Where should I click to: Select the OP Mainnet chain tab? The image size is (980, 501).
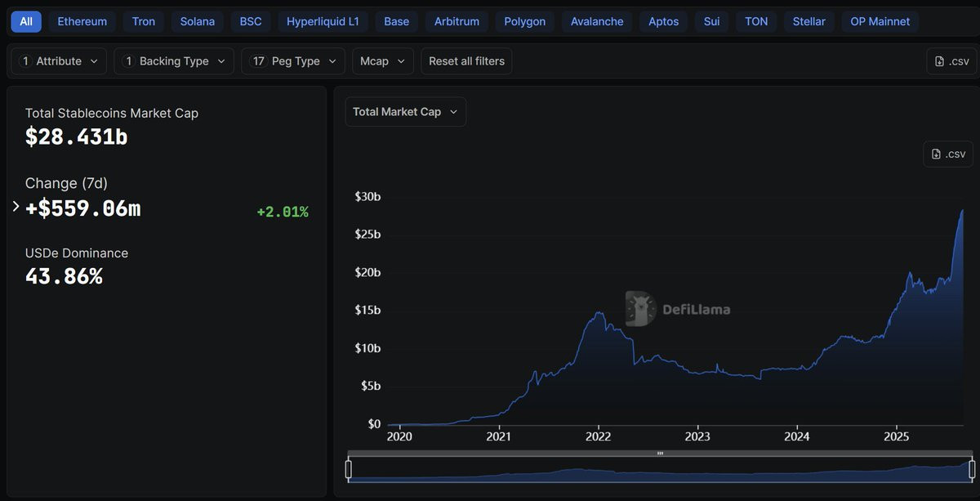coord(880,21)
